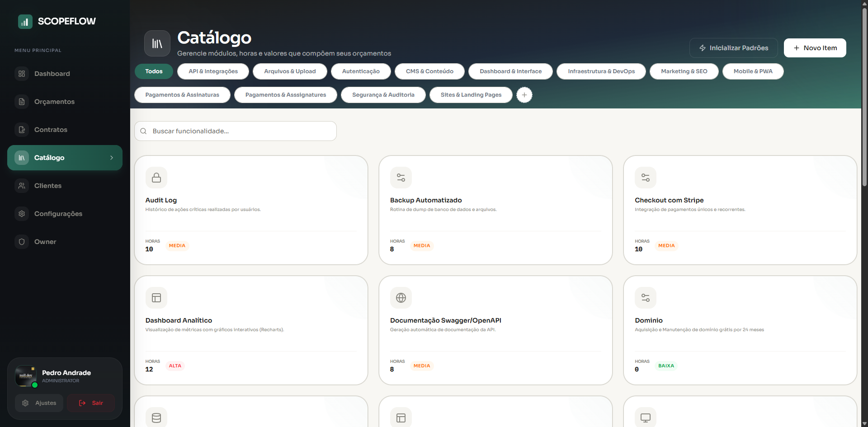Filter by API & Integrações
Viewport: 868px width, 427px height.
213,71
